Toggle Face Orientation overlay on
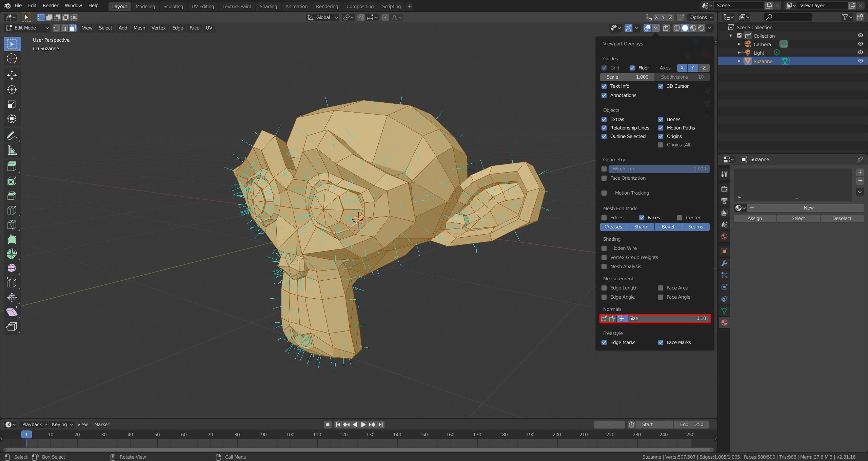The height and width of the screenshot is (461, 868). 605,178
